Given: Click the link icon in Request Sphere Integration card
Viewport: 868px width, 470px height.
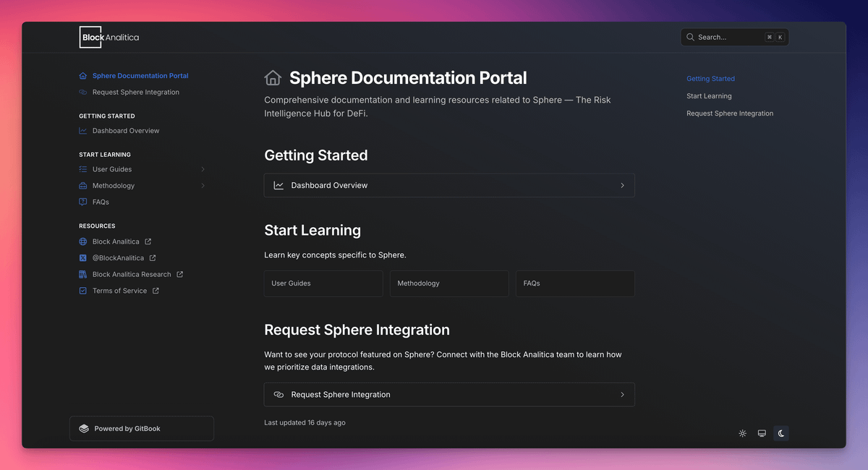Looking at the screenshot, I should (x=278, y=395).
